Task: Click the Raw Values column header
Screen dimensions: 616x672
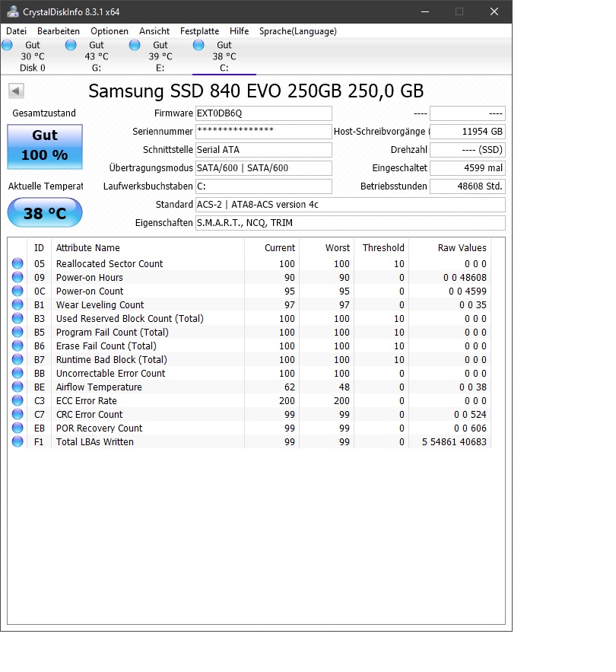Action: click(449, 247)
